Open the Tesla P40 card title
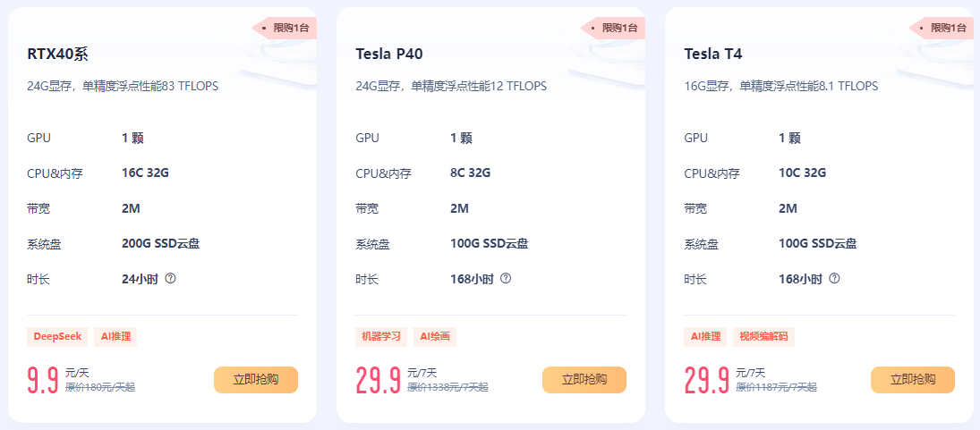The height and width of the screenshot is (430, 980). [389, 54]
